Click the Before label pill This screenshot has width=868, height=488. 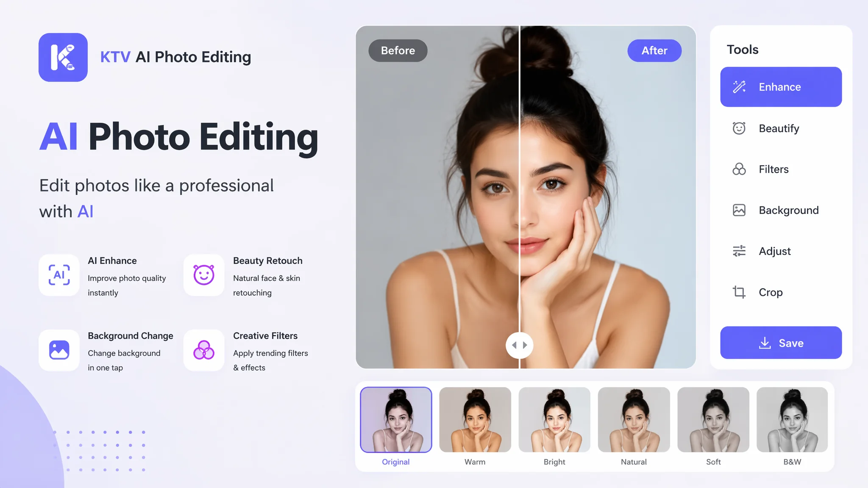pos(398,50)
